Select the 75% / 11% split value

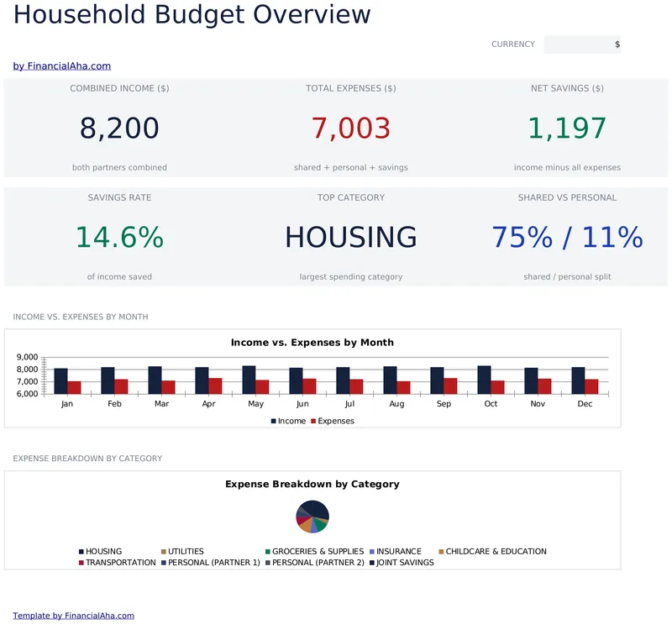[x=567, y=237]
